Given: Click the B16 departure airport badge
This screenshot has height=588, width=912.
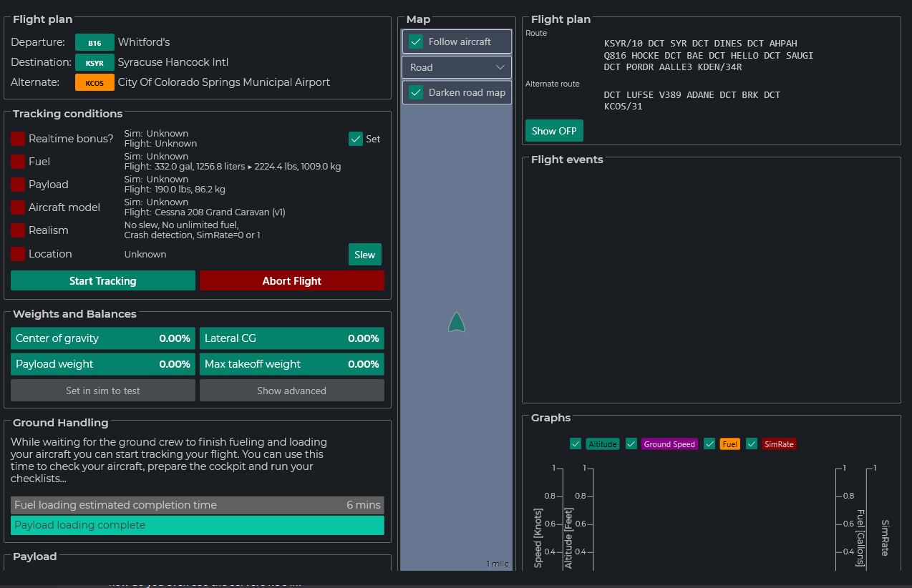Looking at the screenshot, I should (94, 42).
